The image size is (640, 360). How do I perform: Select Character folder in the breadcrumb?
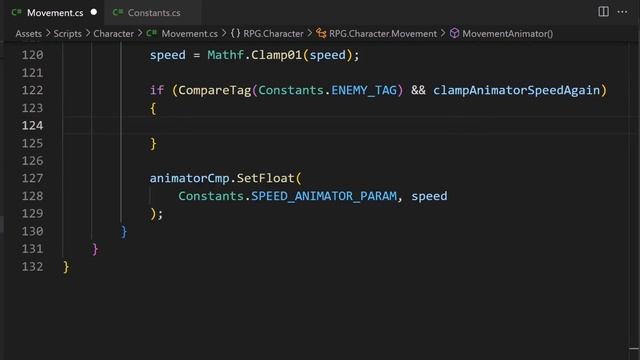[x=113, y=34]
